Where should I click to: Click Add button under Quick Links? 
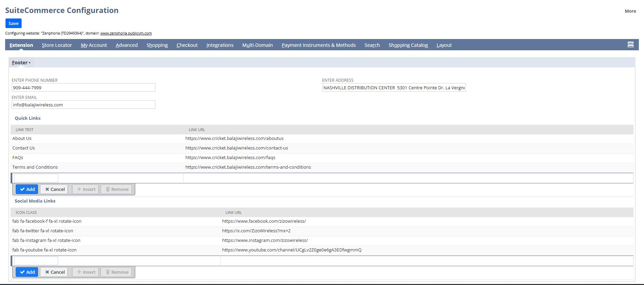coord(27,189)
